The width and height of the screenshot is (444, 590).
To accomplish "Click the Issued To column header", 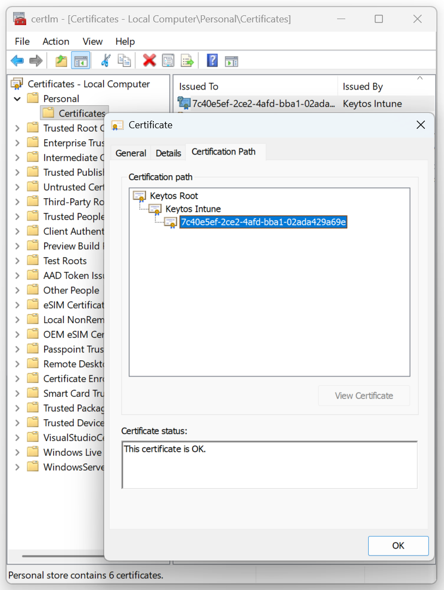I will pyautogui.click(x=255, y=87).
